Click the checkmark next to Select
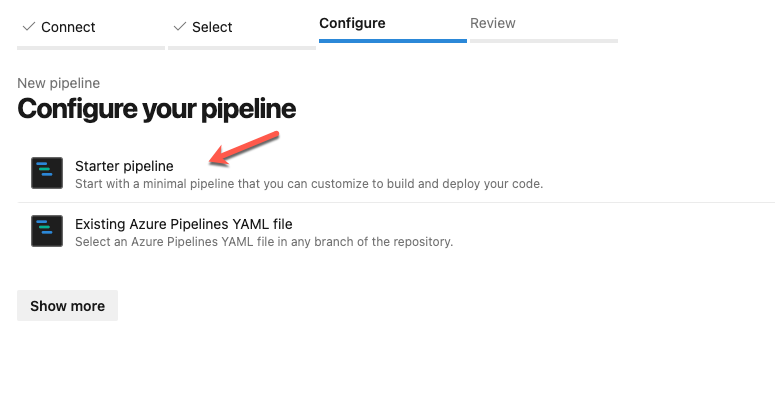This screenshot has width=775, height=418. [180, 26]
